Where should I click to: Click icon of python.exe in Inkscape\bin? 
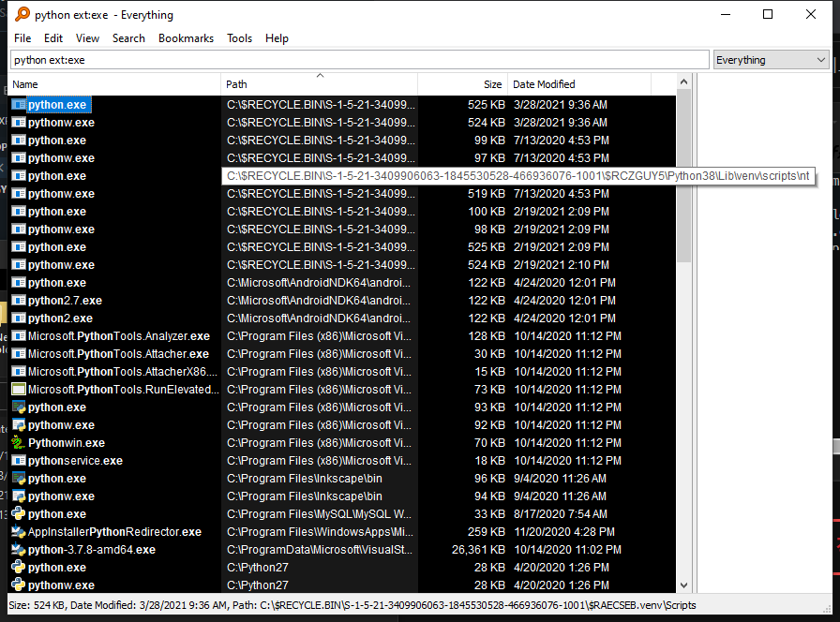pyautogui.click(x=18, y=478)
